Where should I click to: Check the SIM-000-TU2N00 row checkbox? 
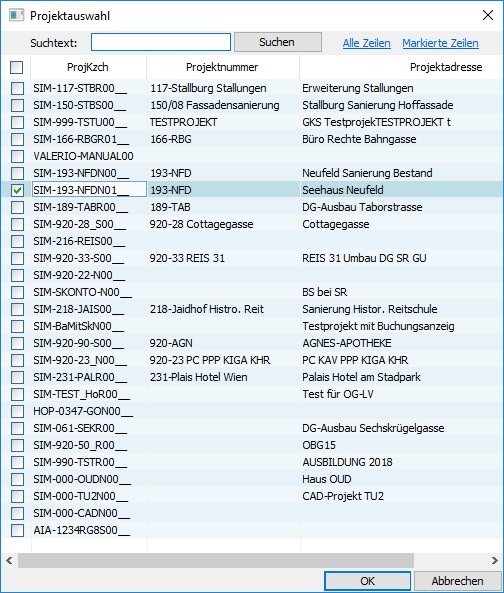click(17, 496)
